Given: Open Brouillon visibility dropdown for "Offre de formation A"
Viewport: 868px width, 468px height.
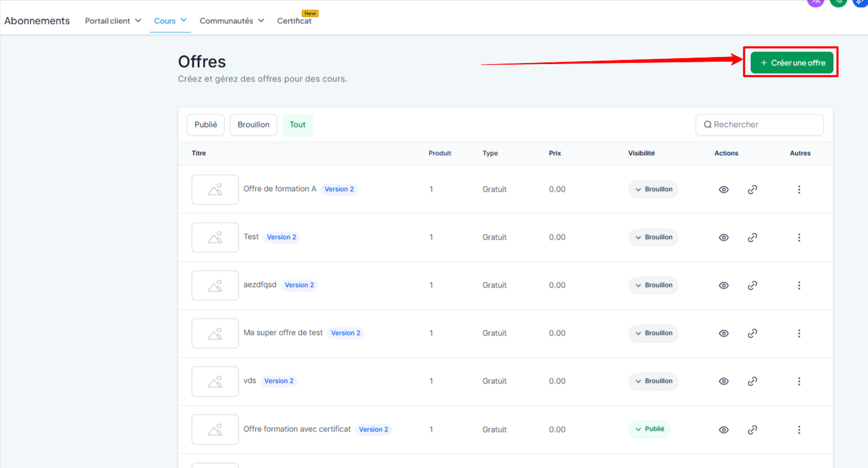Looking at the screenshot, I should [653, 189].
